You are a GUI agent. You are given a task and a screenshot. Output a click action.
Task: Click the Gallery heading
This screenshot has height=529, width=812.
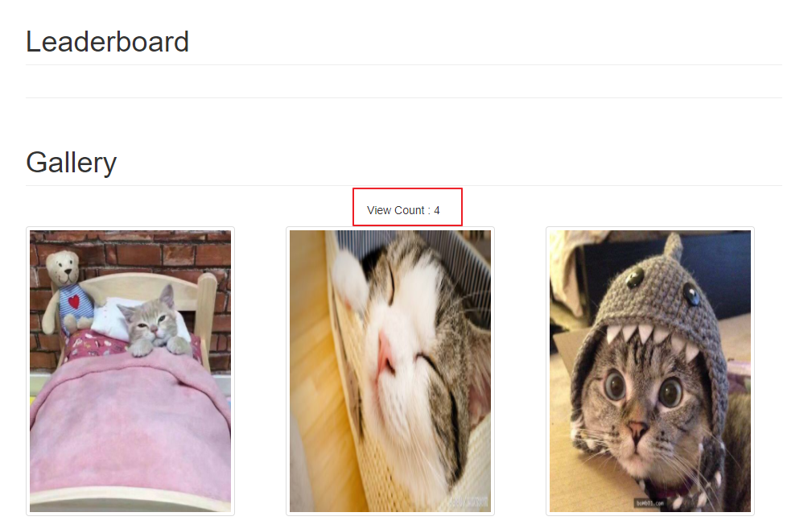pos(72,162)
